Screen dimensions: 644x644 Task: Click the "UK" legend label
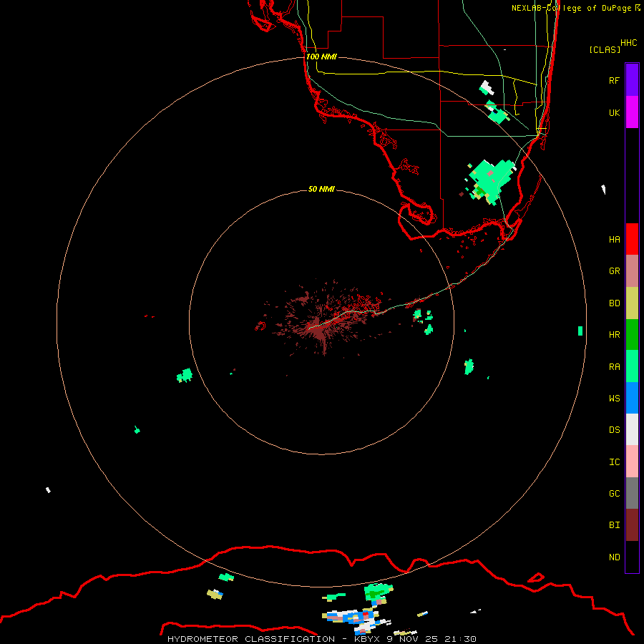tap(614, 112)
